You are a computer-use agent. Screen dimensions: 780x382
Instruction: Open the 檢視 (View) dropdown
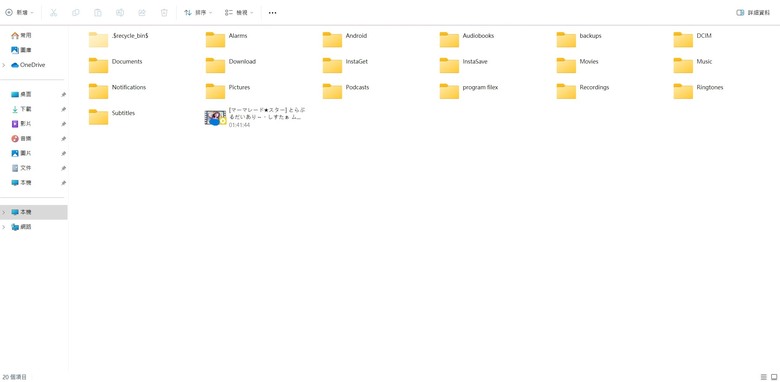pyautogui.click(x=239, y=12)
